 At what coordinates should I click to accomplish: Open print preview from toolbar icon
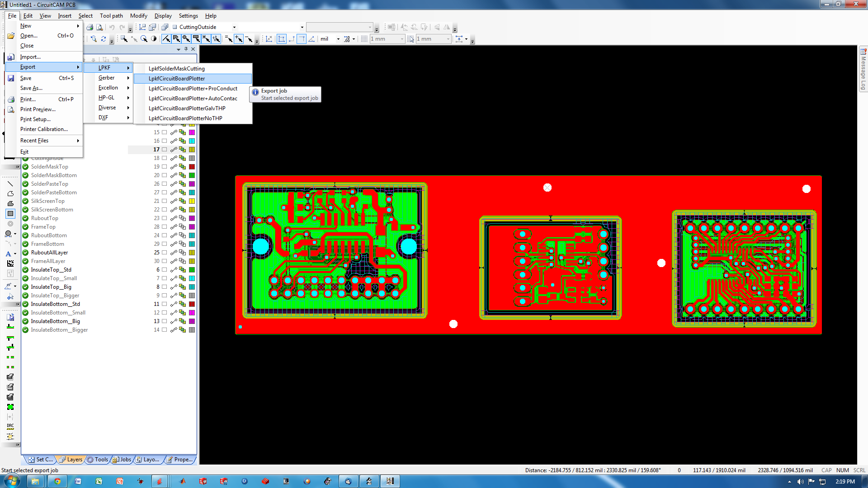(99, 27)
